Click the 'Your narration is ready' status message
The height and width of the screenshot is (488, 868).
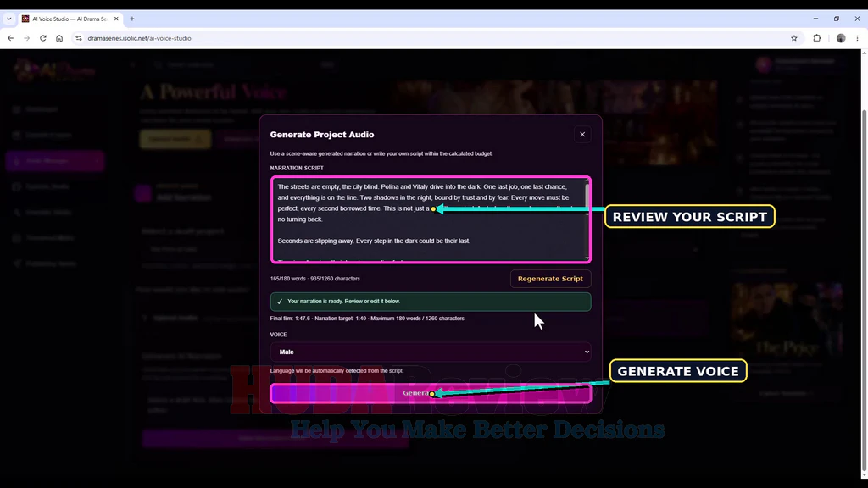(x=430, y=302)
